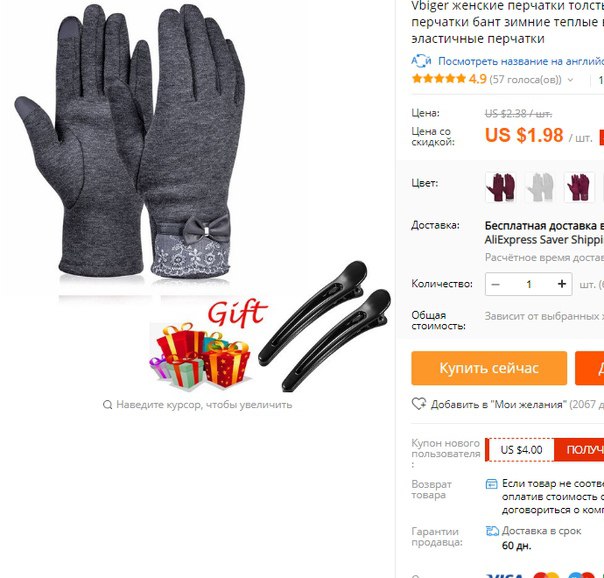This screenshot has height=578, width=604.
Task: Select the first dark burgundy gloves color
Action: coord(500,187)
